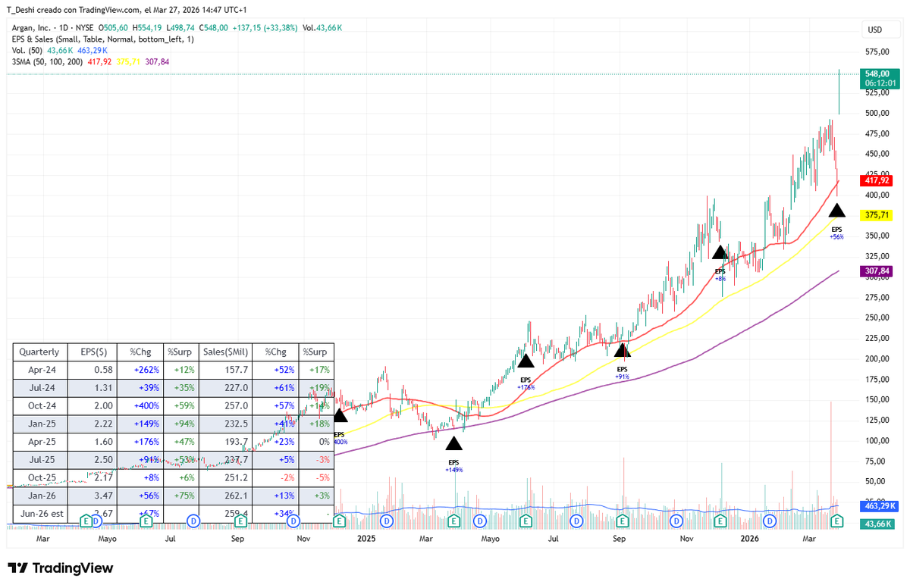Click the black EPS +400% triangle marker
The image size is (910, 588).
coord(340,416)
